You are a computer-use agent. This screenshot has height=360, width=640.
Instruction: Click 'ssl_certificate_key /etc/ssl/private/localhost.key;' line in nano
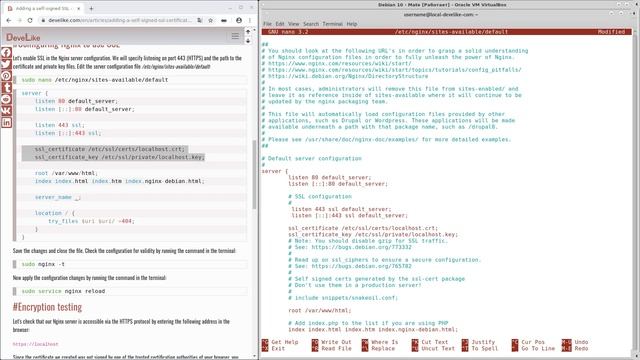pos(373,234)
